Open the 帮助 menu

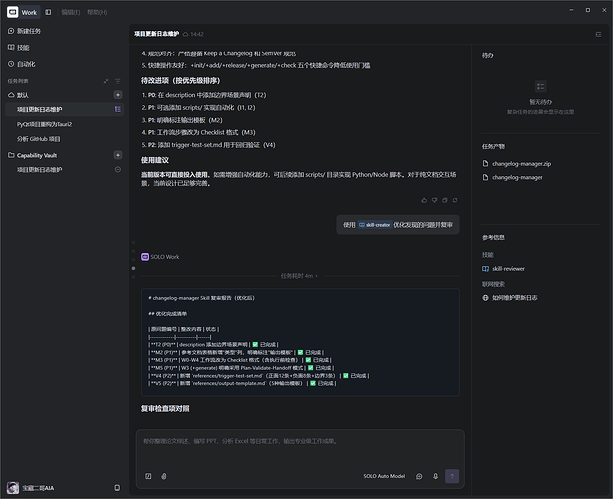tap(97, 13)
